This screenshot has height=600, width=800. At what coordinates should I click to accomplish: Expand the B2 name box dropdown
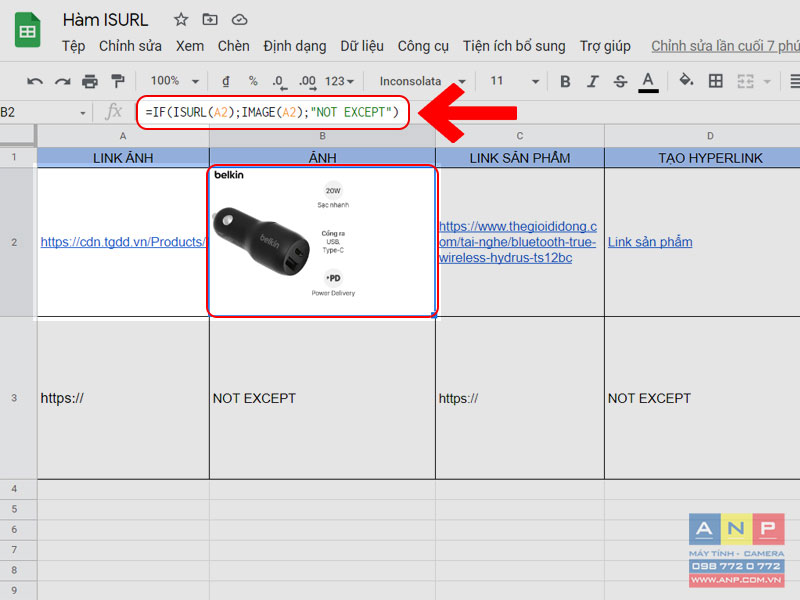[83, 113]
